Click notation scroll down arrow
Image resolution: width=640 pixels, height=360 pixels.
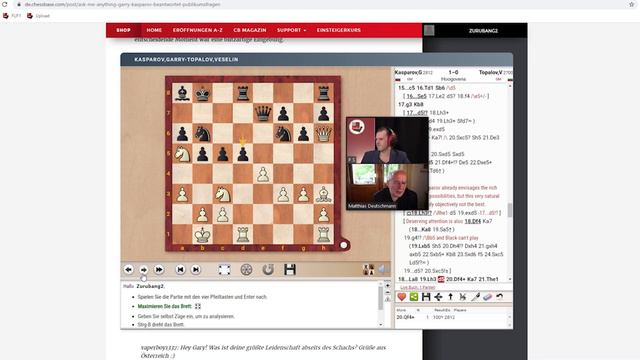pyautogui.click(x=510, y=279)
